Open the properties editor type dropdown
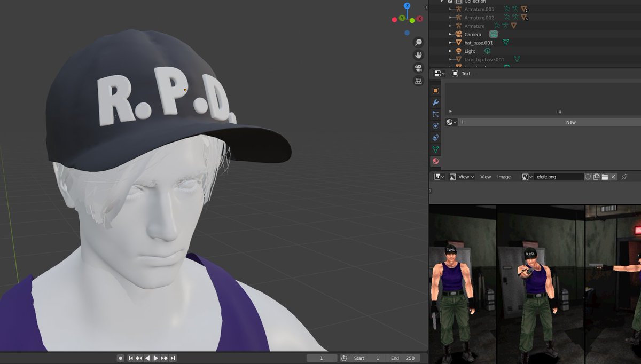The height and width of the screenshot is (364, 641). pyautogui.click(x=440, y=74)
